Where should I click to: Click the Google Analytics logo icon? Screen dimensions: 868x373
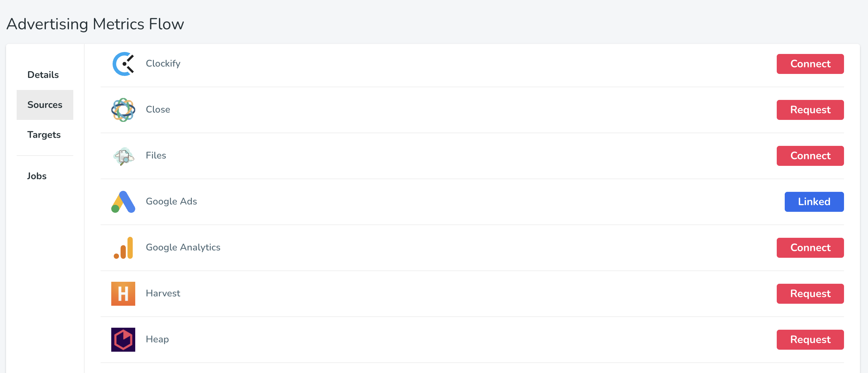[123, 248]
